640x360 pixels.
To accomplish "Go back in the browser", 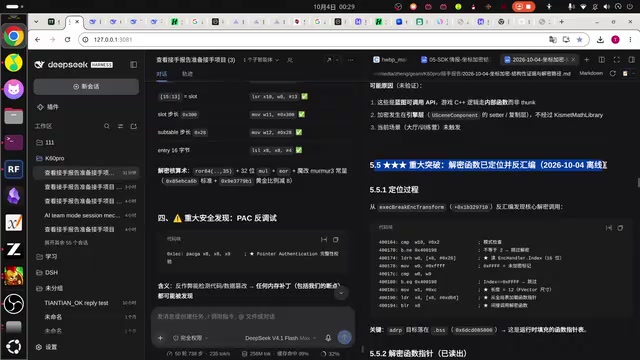I will (x=38, y=40).
